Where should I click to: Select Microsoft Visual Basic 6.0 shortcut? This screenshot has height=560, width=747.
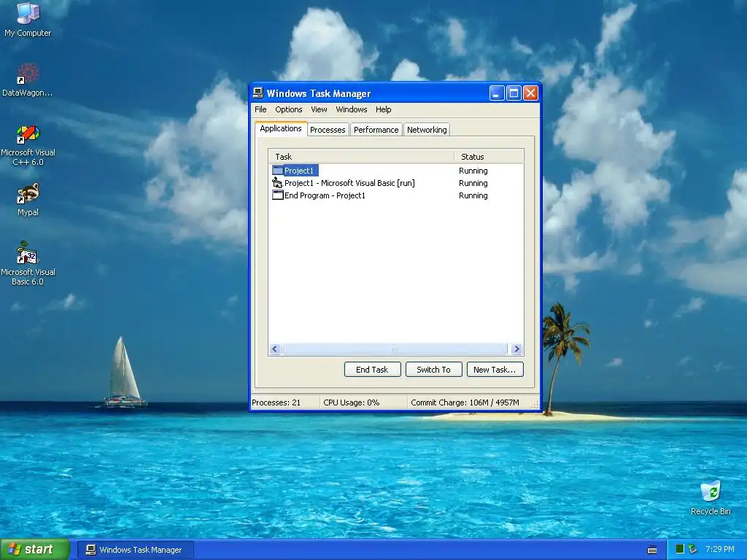pos(28,263)
